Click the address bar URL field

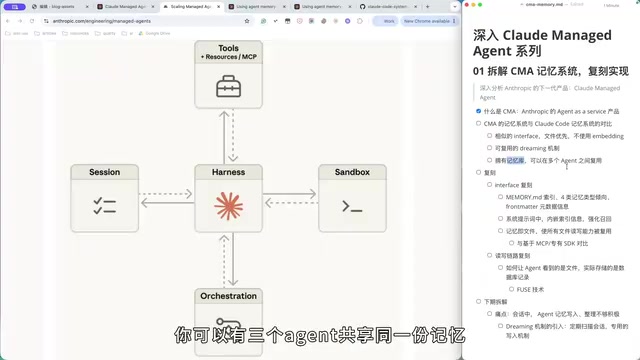147,21
